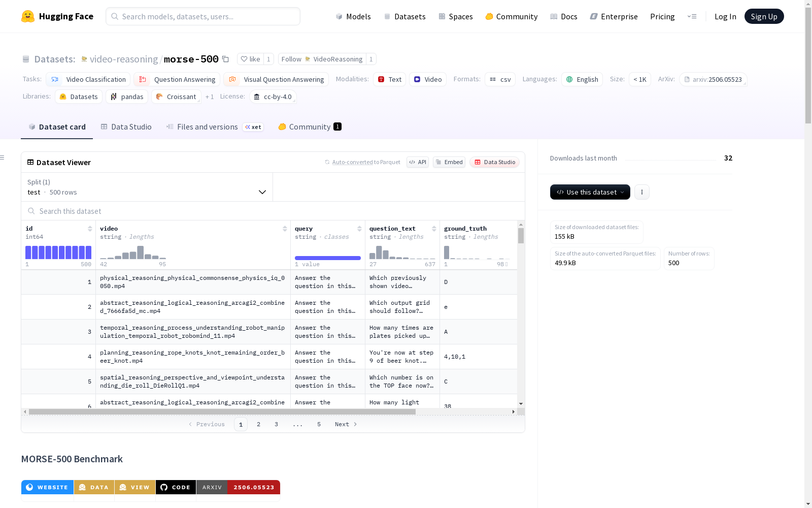Expand the more-options menu in the navbar
Image resolution: width=812 pixels, height=508 pixels.
point(692,16)
